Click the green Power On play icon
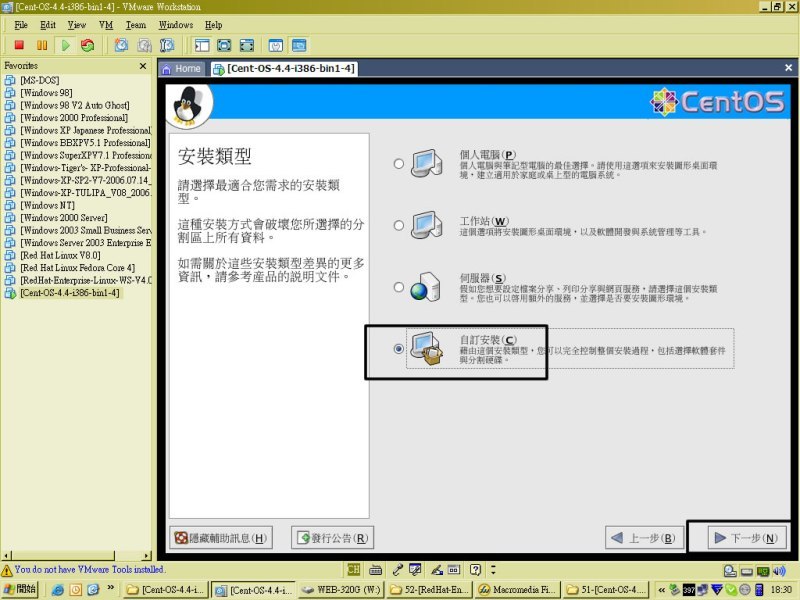Image resolution: width=800 pixels, height=600 pixels. [x=65, y=45]
